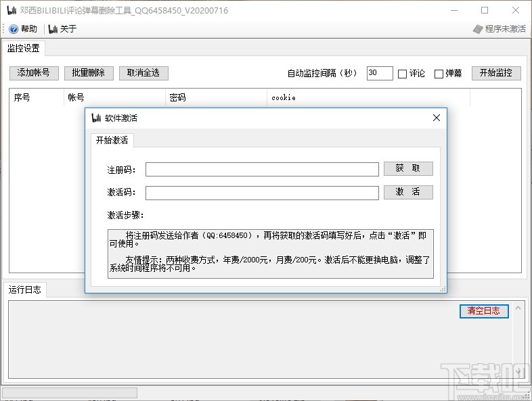Screen dimensions: 532x401
Task: Click the 序号 column header
Action: [x=37, y=97]
